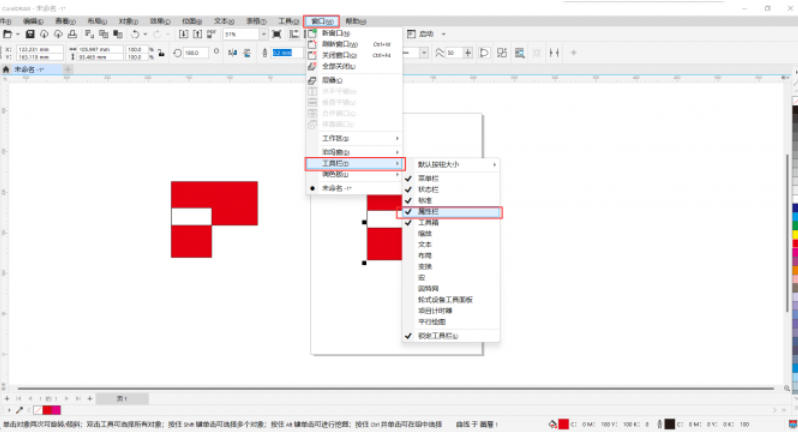Viewport: 798px width, 432px height.
Task: Click the Copy icon in standard toolbar
Action: [x=104, y=34]
